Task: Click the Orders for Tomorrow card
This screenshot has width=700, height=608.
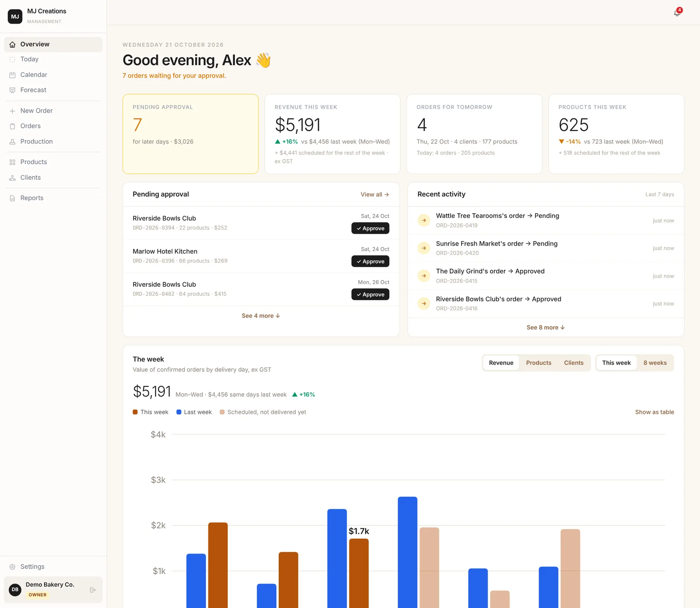Action: point(474,134)
